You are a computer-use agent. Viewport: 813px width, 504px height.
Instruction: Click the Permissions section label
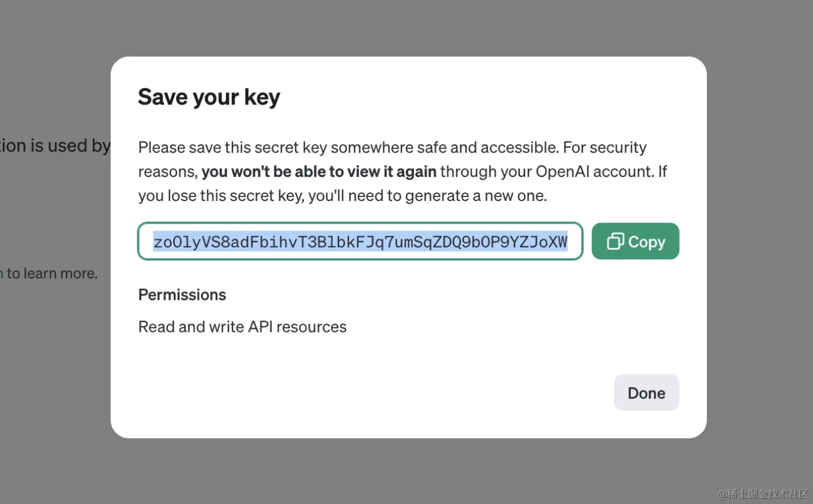[x=182, y=295]
